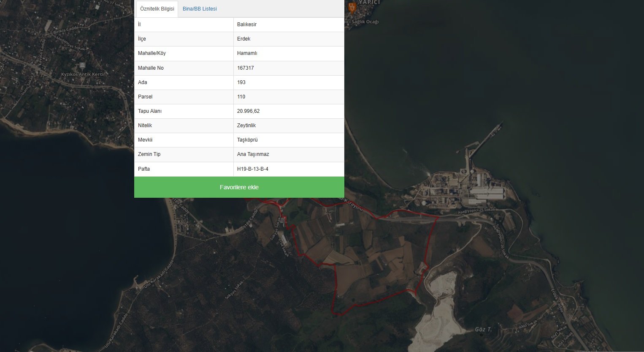Click the Kyzikos Antik Kenti map label
The width and height of the screenshot is (644, 352).
(82, 74)
